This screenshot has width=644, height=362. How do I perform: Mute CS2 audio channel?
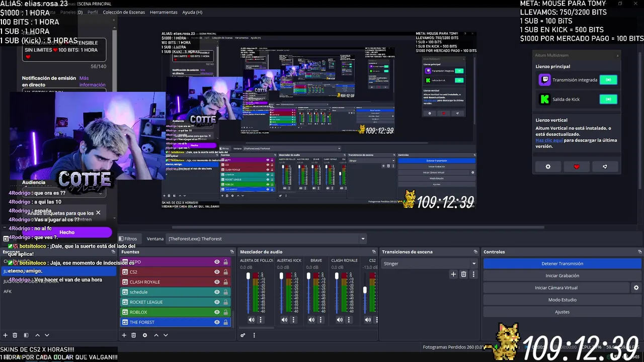click(368, 320)
